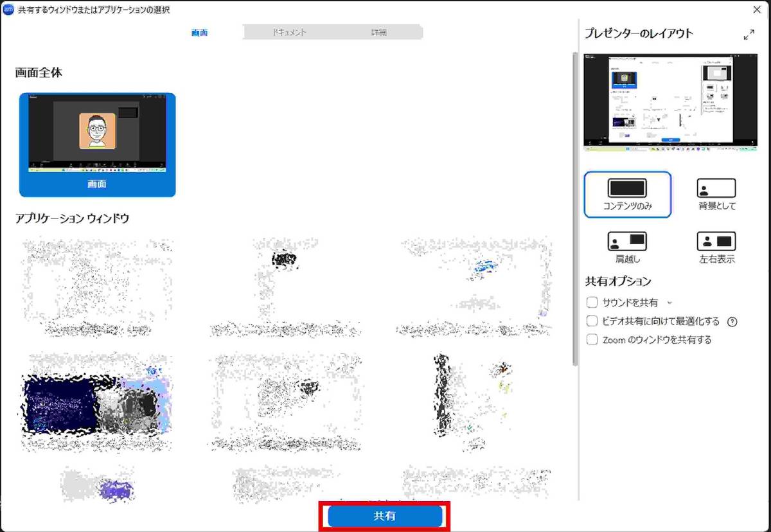Toggle the Zoom のウィンドウを共有する checkbox
The width and height of the screenshot is (771, 532).
pos(592,340)
